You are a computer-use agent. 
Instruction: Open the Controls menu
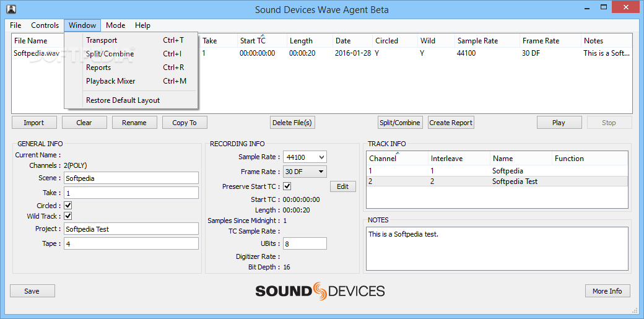click(x=45, y=25)
